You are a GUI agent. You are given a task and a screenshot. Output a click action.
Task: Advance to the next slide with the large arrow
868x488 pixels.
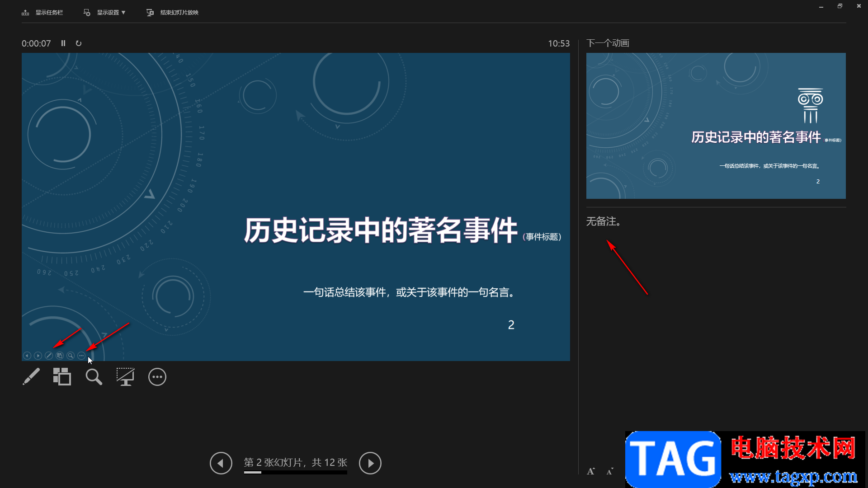[370, 463]
